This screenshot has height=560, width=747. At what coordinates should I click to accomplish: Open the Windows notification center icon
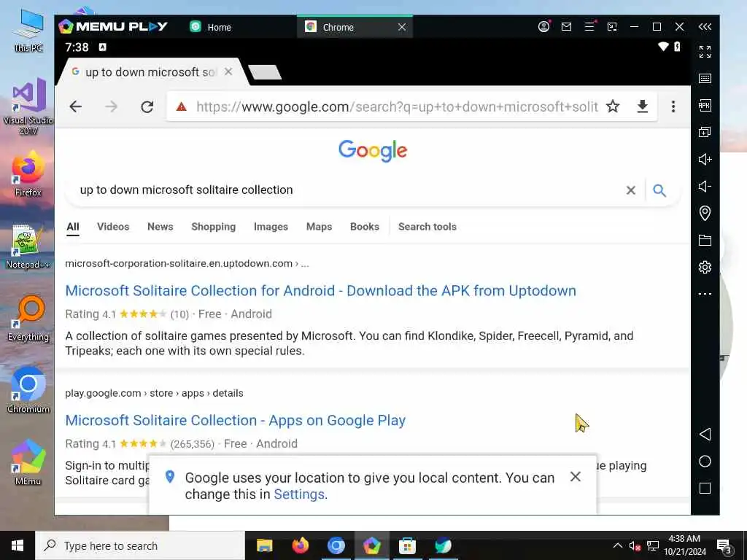tap(724, 546)
